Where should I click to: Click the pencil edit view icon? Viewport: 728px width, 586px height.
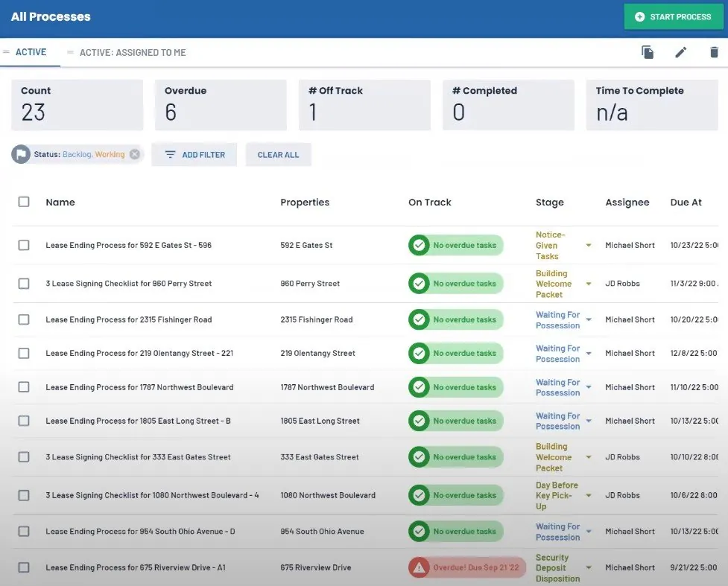pos(680,52)
